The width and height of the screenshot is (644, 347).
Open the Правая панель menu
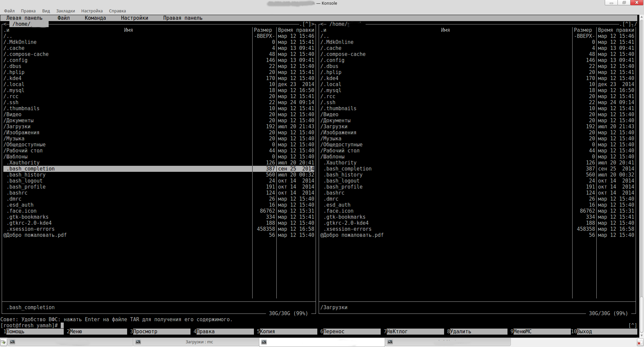pyautogui.click(x=183, y=18)
